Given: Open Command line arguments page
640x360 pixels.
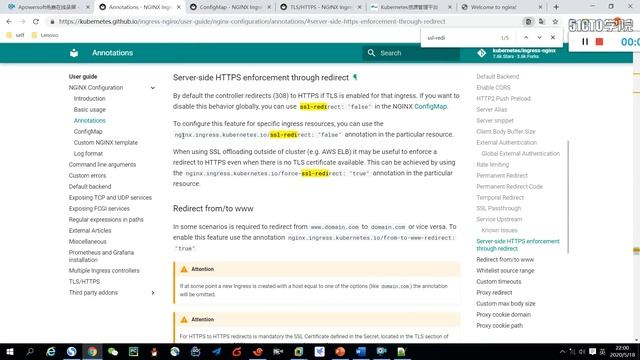Looking at the screenshot, I should click(x=102, y=165).
